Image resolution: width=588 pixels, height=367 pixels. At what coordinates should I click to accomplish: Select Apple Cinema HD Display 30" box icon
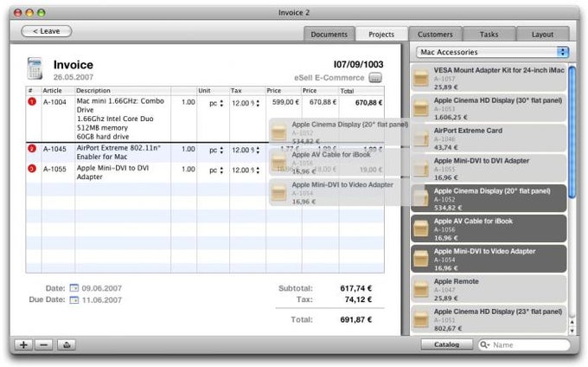click(421, 108)
